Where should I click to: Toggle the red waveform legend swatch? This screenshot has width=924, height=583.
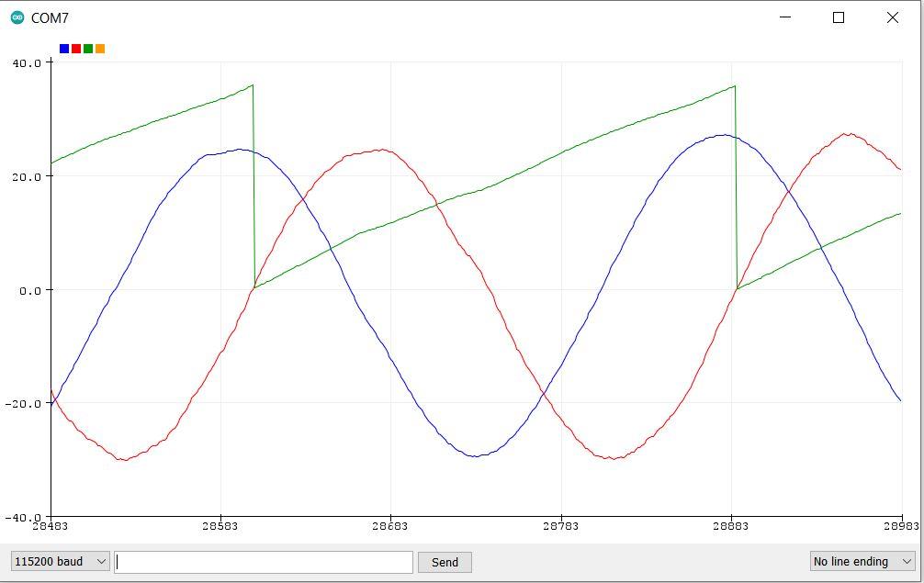(x=76, y=49)
